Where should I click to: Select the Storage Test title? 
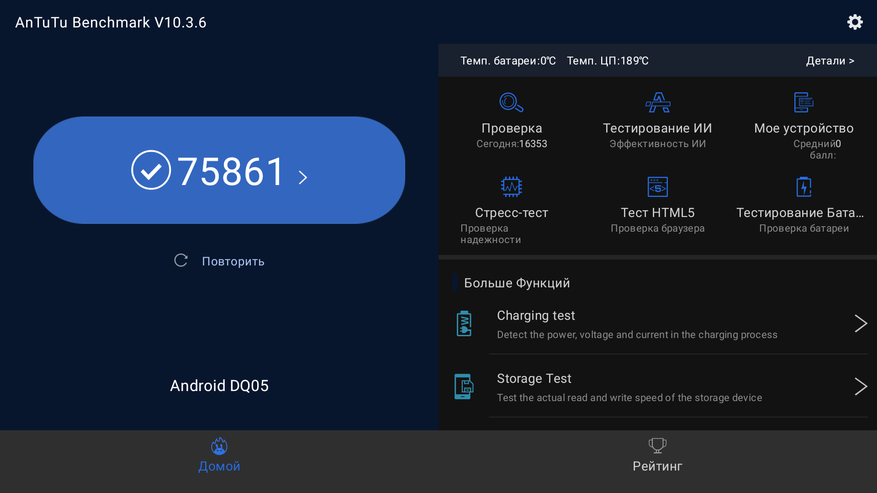coord(534,379)
